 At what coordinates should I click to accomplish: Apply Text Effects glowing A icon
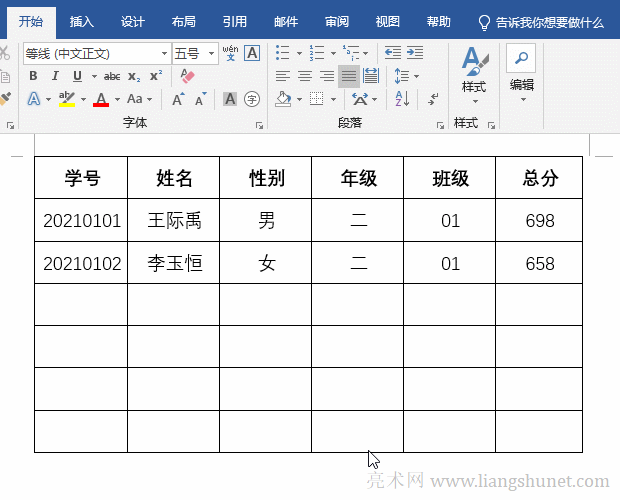[34, 99]
